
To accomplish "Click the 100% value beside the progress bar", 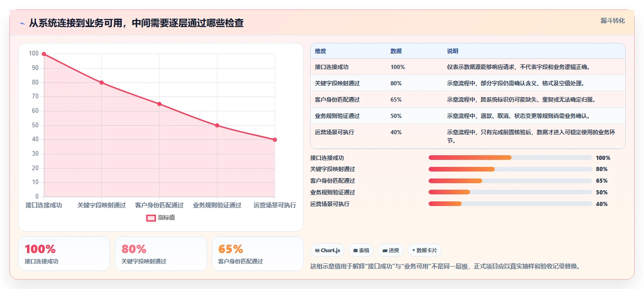I will click(603, 158).
